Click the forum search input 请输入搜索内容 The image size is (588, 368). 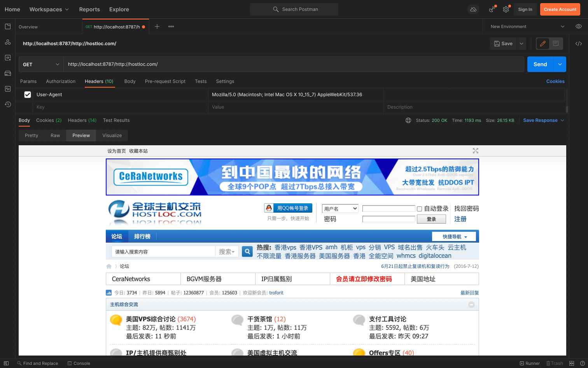pyautogui.click(x=163, y=252)
